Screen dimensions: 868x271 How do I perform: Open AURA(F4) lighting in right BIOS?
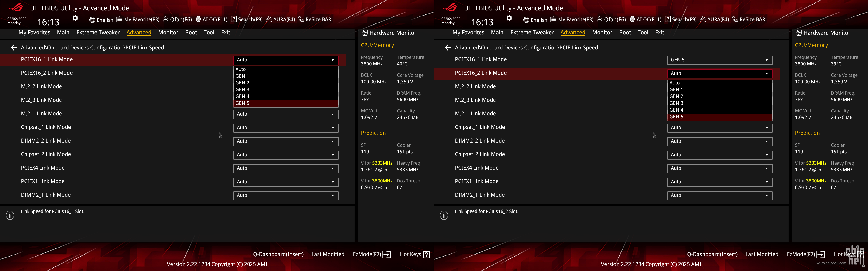[x=714, y=19]
